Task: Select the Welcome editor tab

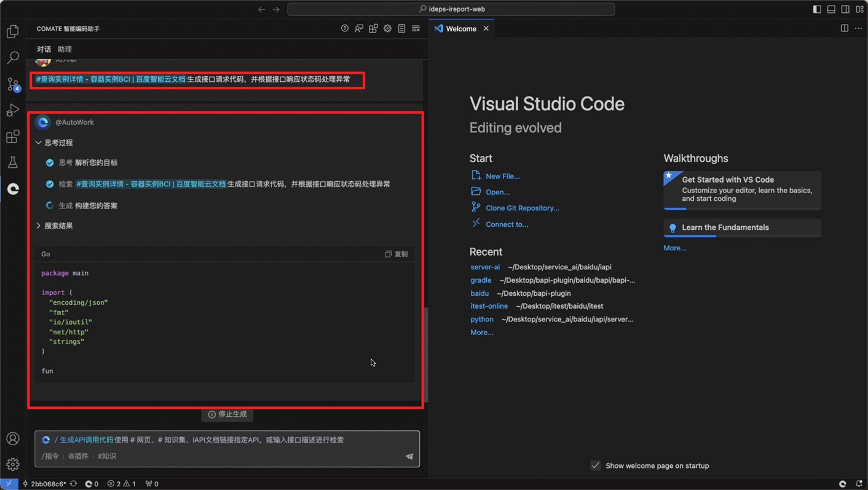Action: click(x=461, y=29)
